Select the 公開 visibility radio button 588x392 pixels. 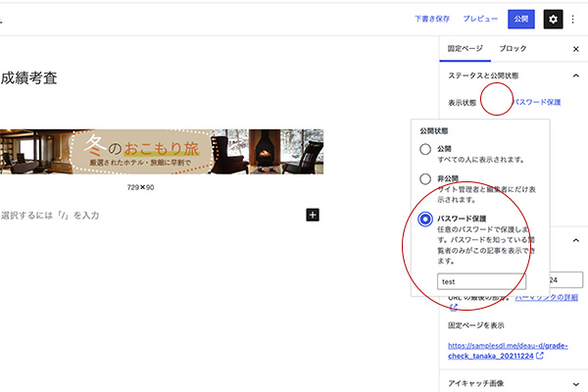click(x=424, y=149)
